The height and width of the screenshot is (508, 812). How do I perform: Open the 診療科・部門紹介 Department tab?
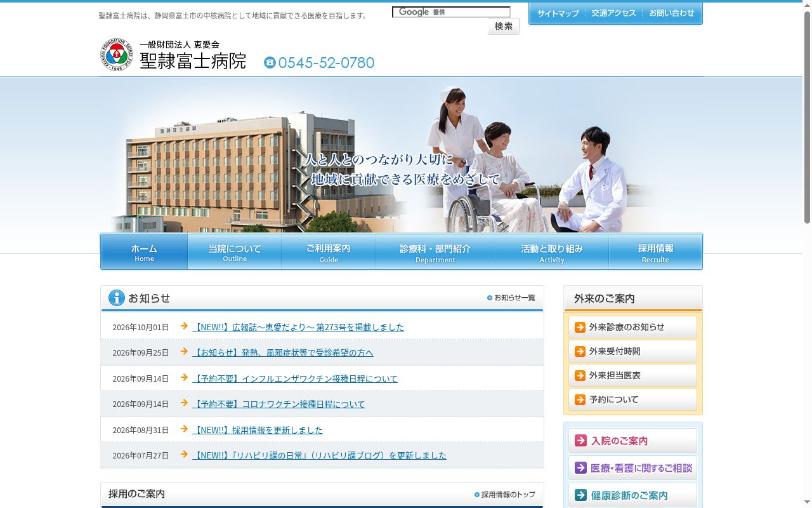click(435, 252)
